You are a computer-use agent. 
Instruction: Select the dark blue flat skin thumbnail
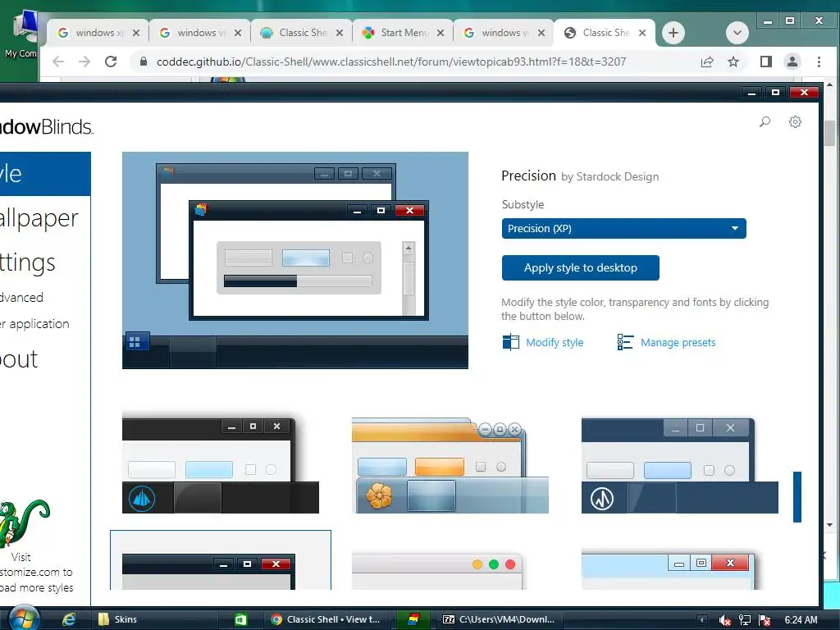click(x=680, y=465)
